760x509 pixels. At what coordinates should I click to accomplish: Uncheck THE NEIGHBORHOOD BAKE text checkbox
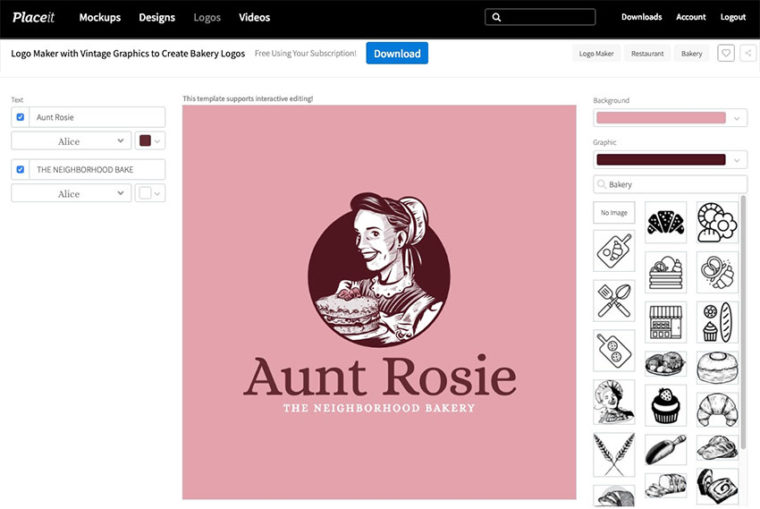tap(20, 169)
